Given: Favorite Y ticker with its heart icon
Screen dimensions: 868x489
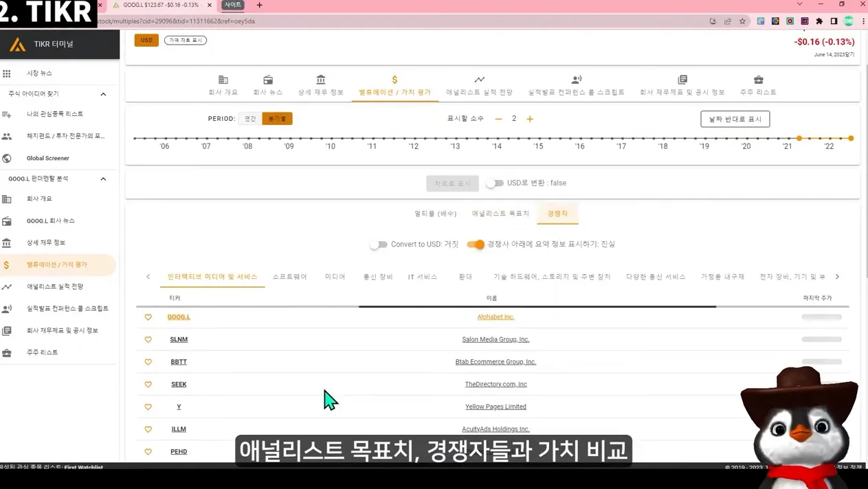Looking at the screenshot, I should [148, 407].
